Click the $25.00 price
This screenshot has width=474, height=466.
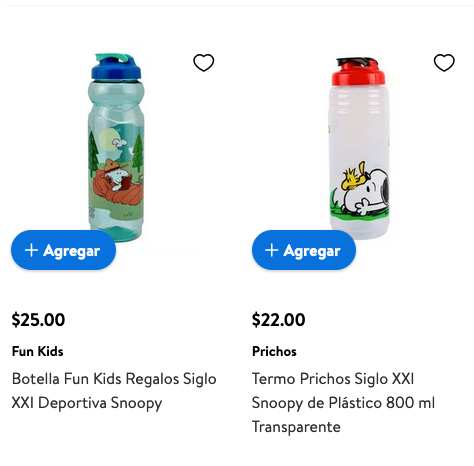[x=38, y=320]
